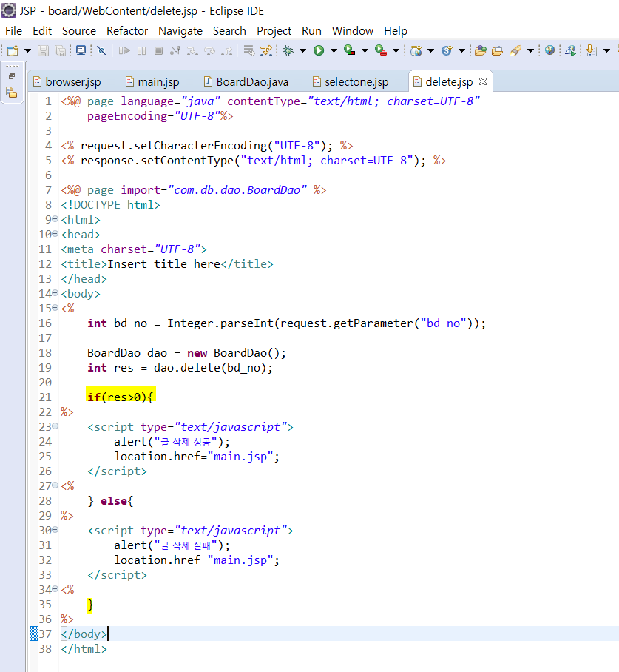Open the Project menu
Image resolution: width=619 pixels, height=672 pixels.
(274, 31)
